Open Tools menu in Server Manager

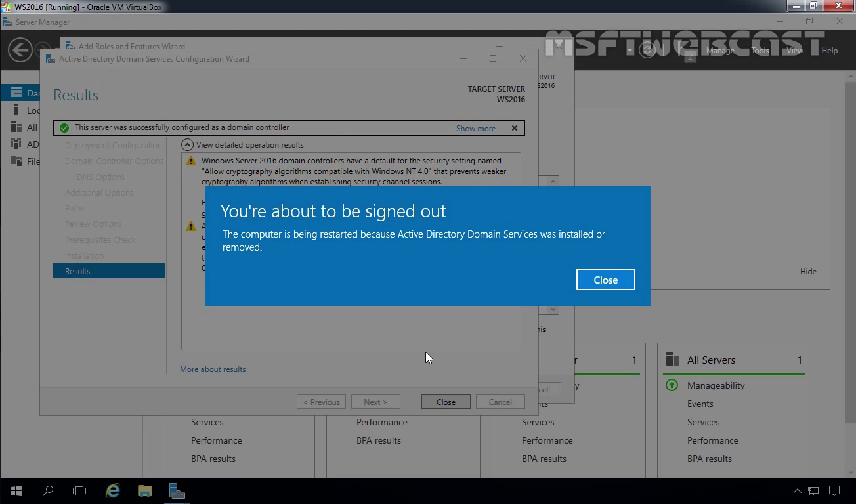coord(760,51)
